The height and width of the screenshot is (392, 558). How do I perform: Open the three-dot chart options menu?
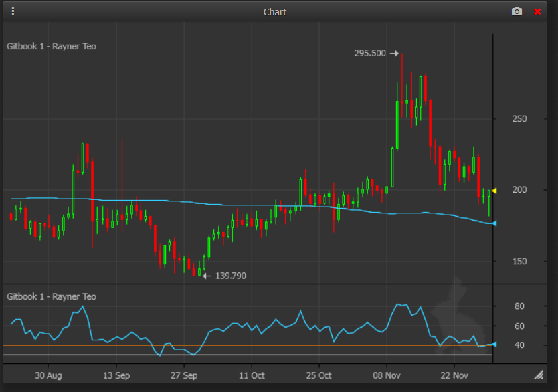pyautogui.click(x=13, y=11)
